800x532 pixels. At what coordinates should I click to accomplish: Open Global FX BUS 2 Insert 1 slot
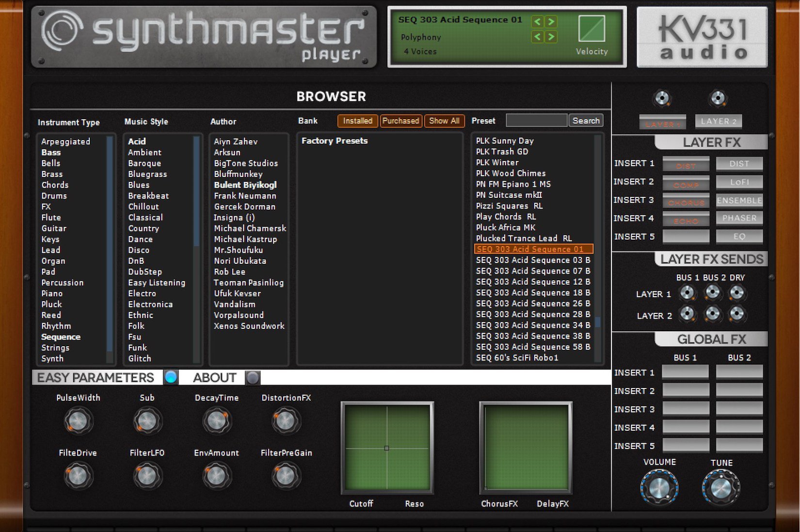(x=739, y=372)
